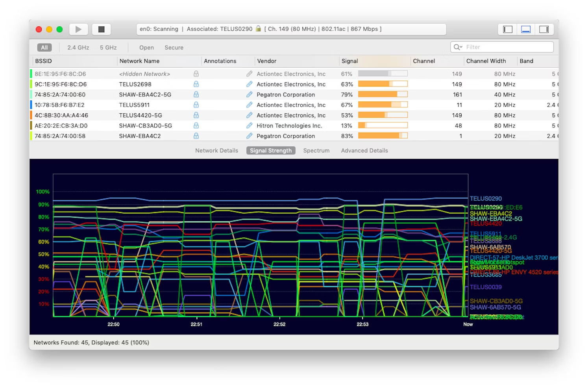Click the pencil icon beside SHAW-EBA4C2-5G
The height and width of the screenshot is (388, 588).
[x=250, y=94]
